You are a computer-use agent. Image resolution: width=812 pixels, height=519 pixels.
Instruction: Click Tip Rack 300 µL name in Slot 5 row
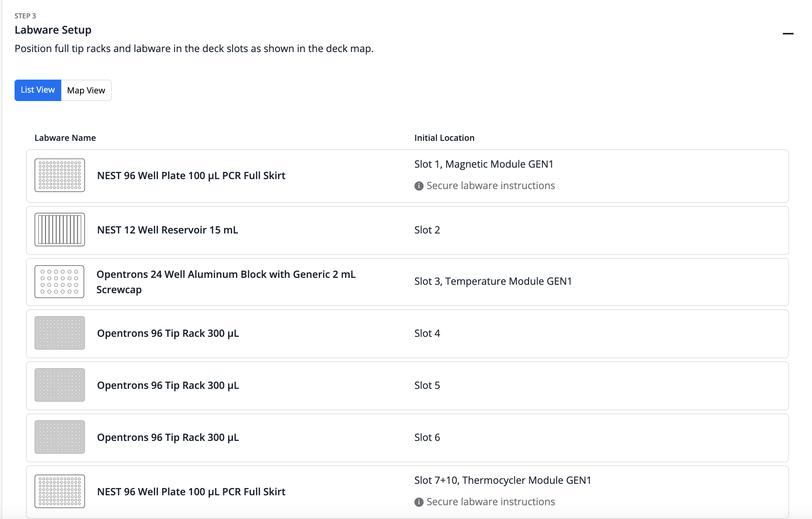[x=168, y=385]
